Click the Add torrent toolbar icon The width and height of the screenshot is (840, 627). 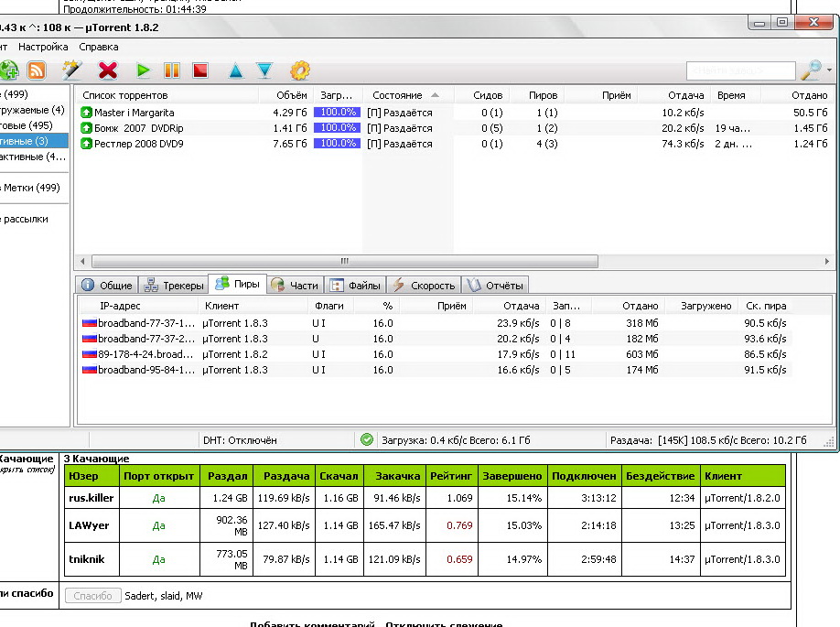[8, 70]
